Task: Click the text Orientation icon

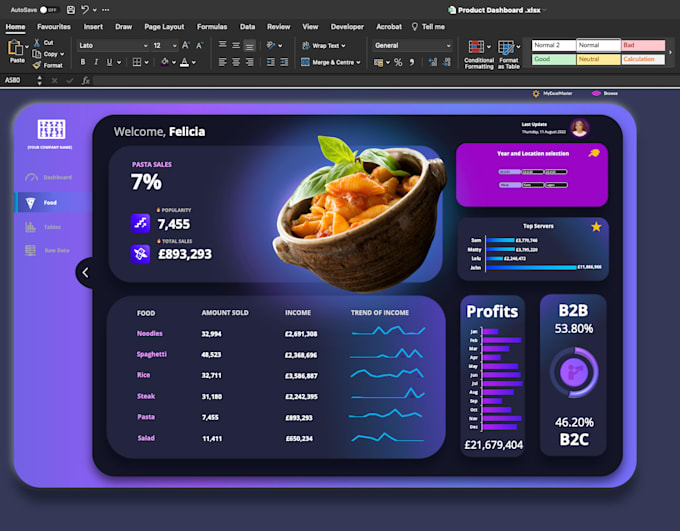Action: pyautogui.click(x=271, y=45)
